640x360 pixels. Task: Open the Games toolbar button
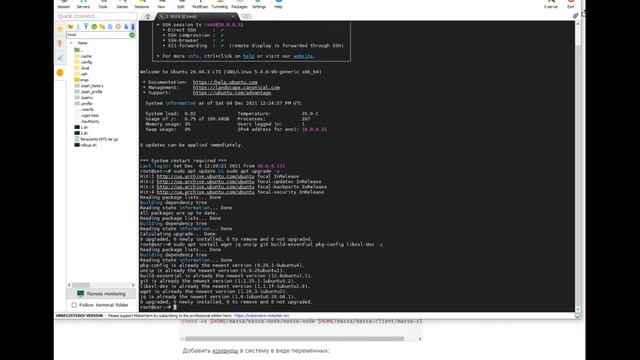tap(122, 4)
